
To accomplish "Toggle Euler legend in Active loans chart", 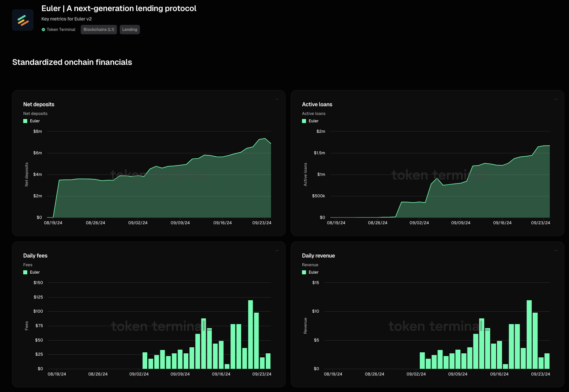I will [x=310, y=121].
